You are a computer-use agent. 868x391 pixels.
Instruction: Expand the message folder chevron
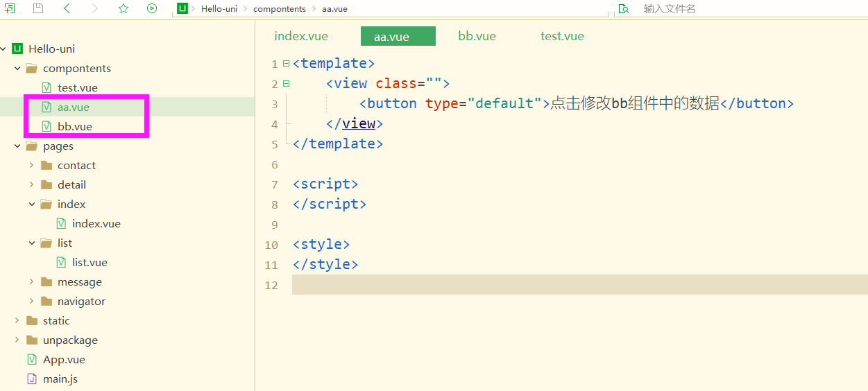(x=32, y=281)
